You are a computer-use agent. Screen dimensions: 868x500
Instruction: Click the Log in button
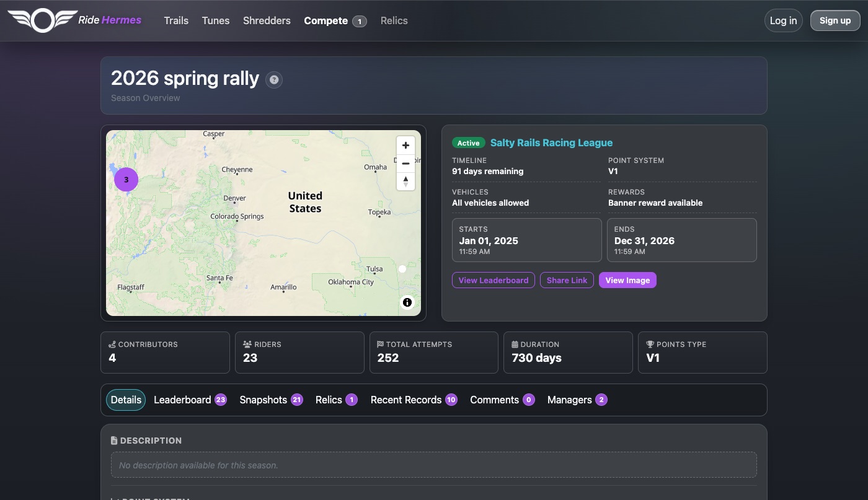[x=784, y=20]
